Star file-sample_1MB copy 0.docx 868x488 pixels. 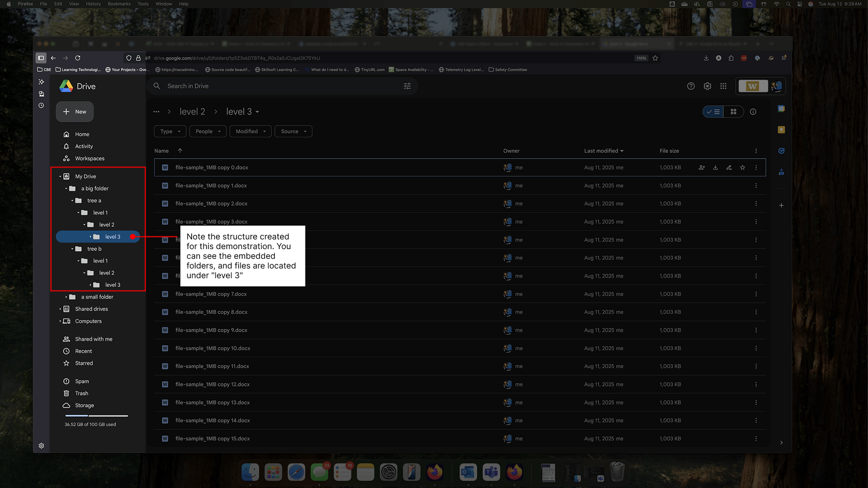[742, 167]
